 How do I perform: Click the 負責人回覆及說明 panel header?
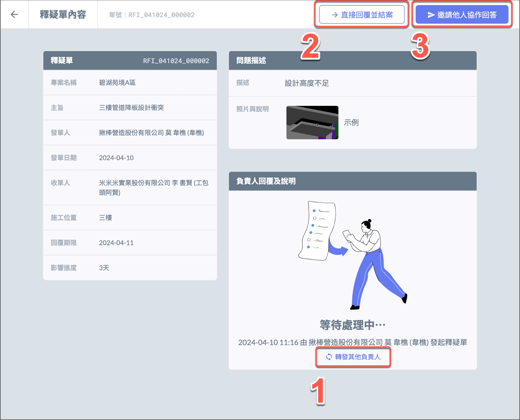point(266,181)
